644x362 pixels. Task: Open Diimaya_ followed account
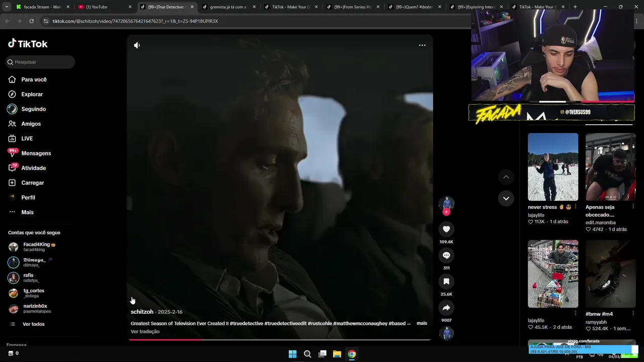(30, 262)
